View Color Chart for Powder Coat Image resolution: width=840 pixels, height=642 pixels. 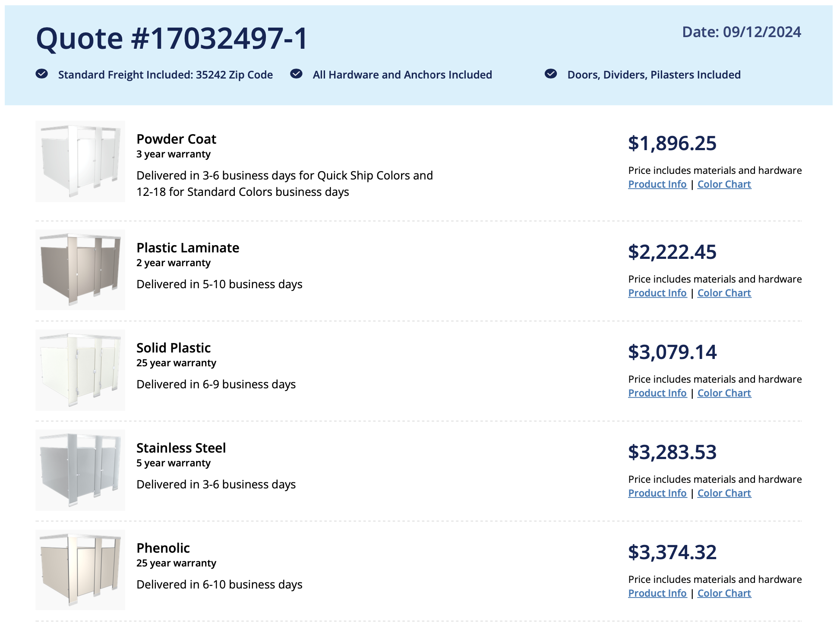click(724, 184)
